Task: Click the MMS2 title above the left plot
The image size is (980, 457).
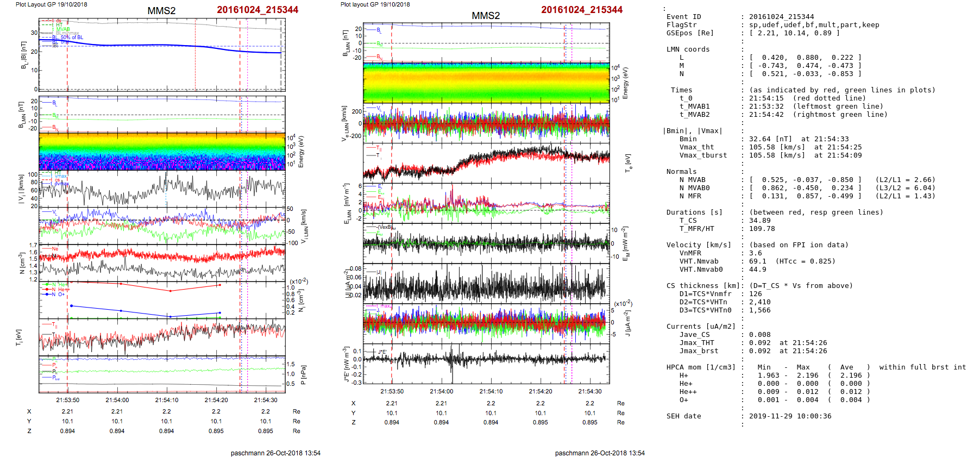Action: click(x=161, y=11)
